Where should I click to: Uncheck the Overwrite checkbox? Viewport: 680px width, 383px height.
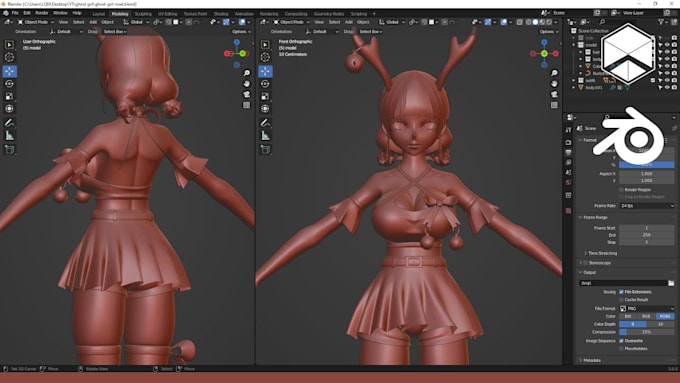[x=621, y=341]
